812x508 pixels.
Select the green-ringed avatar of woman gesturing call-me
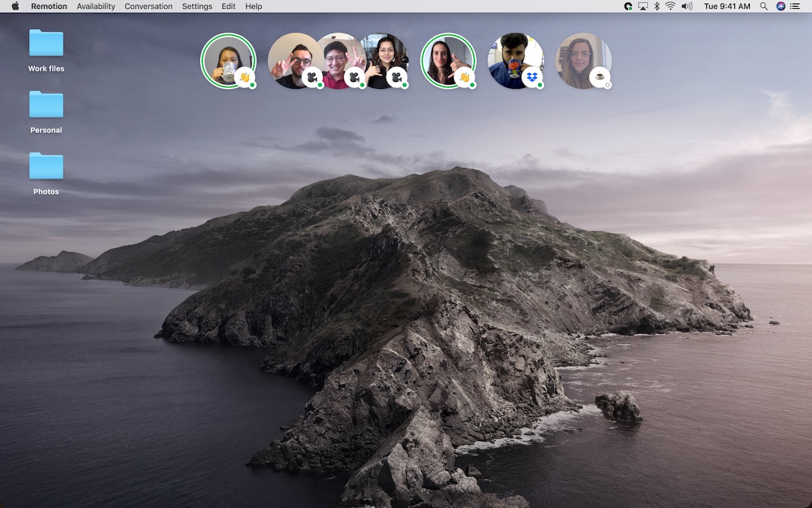[x=447, y=60]
